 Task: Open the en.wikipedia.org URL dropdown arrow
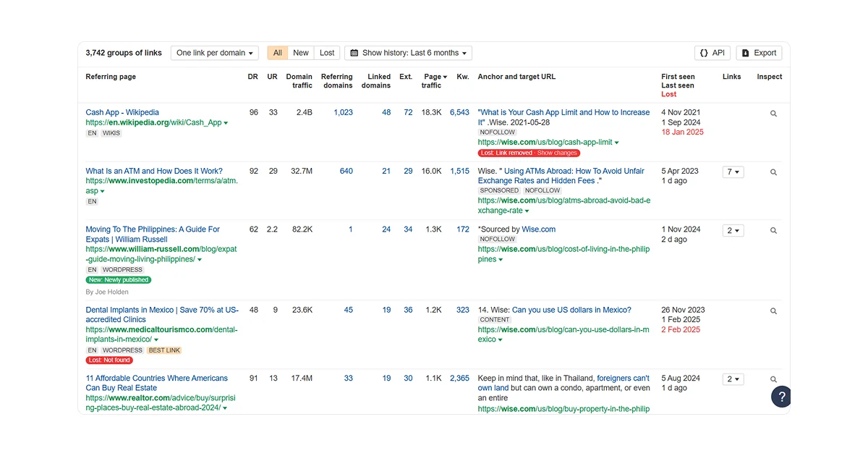pyautogui.click(x=226, y=123)
